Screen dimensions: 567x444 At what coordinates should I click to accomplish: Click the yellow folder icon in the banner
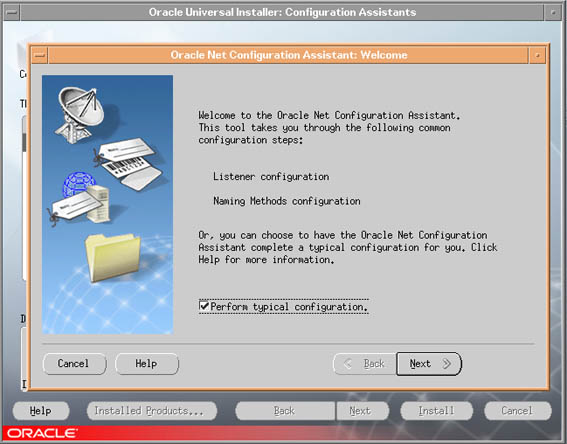[x=113, y=257]
